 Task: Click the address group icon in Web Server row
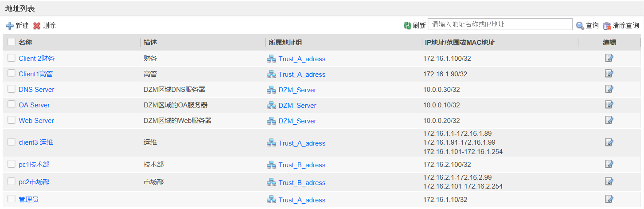click(271, 121)
